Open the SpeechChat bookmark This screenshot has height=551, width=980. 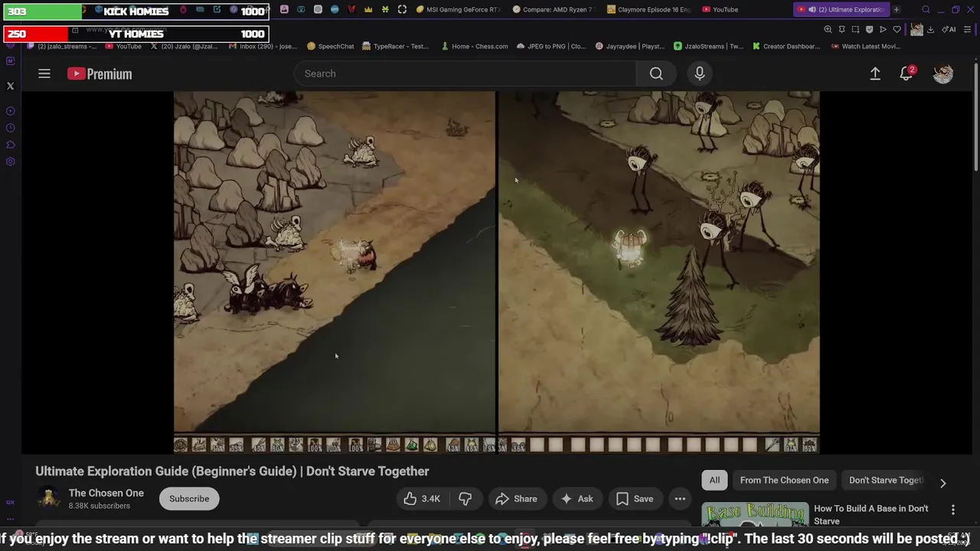[x=331, y=46]
